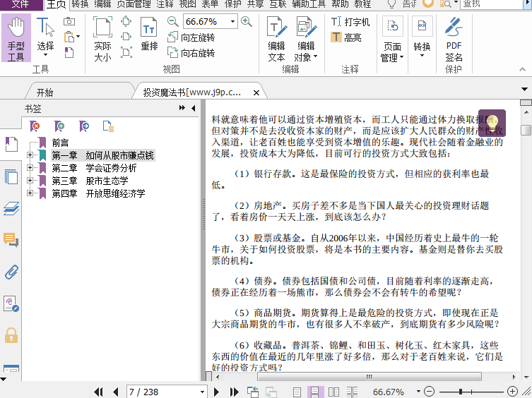Switch to the Share (共享) ribbon tab
Screen dimensions: 532x398
pyautogui.click(x=255, y=4)
